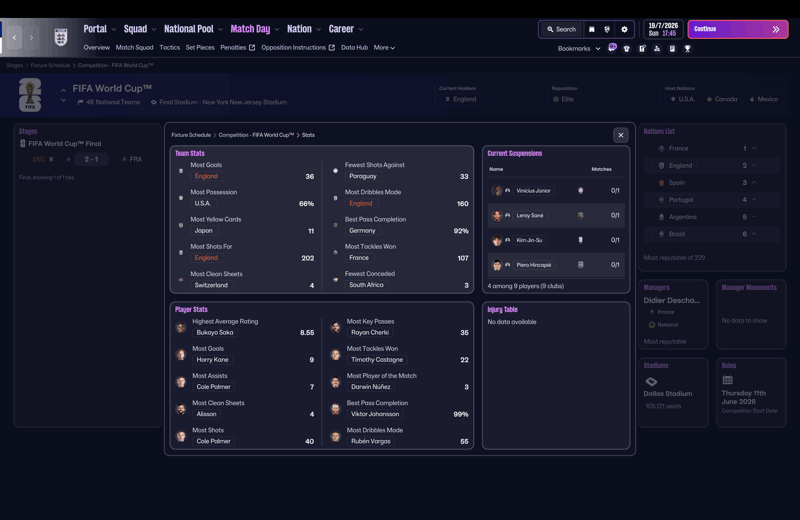Click the Continue button

click(x=737, y=29)
